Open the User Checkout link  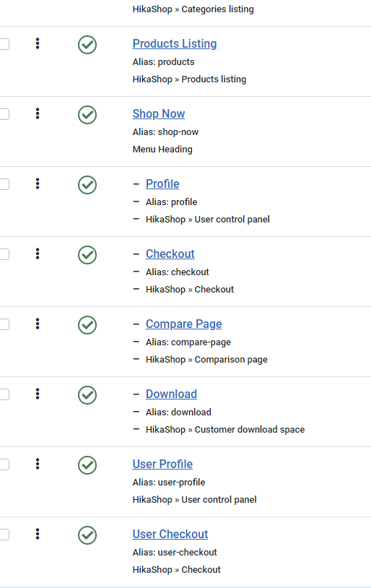[170, 534]
